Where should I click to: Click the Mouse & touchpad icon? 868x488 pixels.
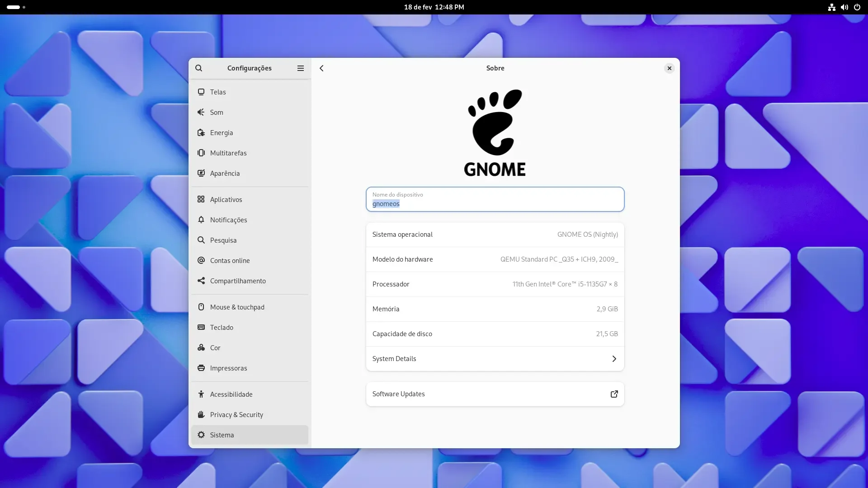[201, 307]
